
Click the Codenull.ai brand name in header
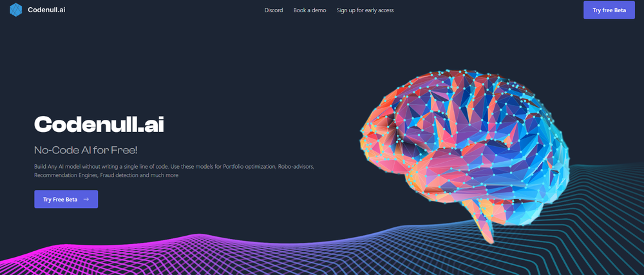pos(46,10)
